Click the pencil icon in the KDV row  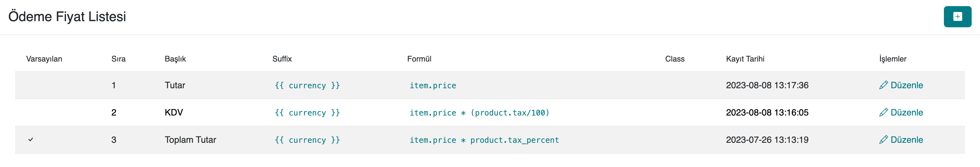(883, 112)
